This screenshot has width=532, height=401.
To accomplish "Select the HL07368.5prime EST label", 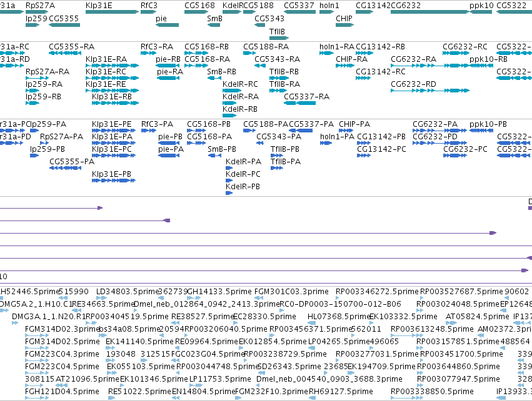I will [339, 317].
